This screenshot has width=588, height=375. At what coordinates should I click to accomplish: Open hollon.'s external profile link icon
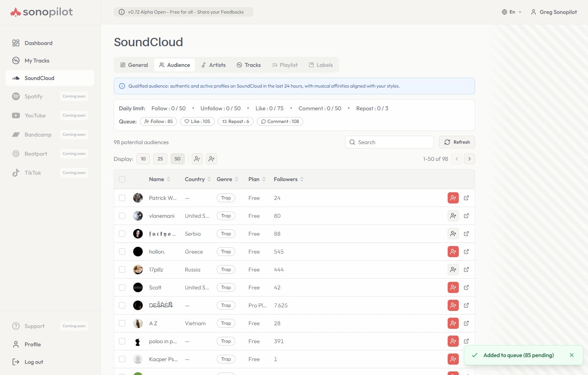(466, 252)
